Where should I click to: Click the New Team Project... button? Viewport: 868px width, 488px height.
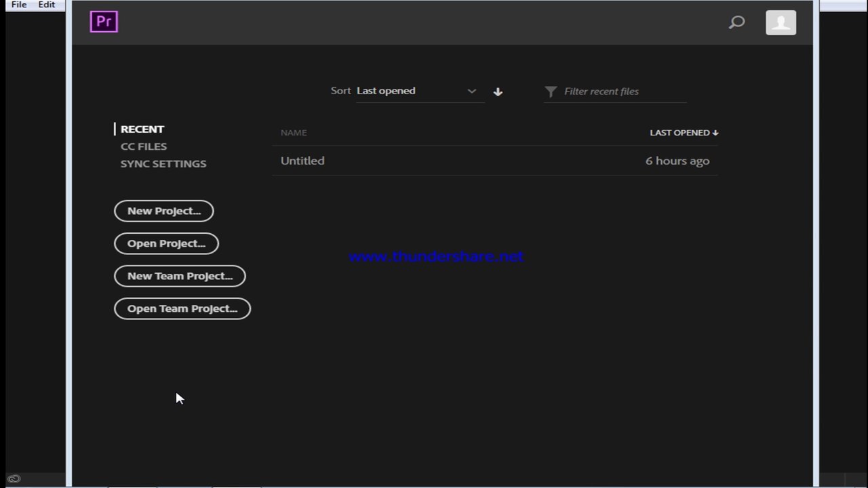180,276
